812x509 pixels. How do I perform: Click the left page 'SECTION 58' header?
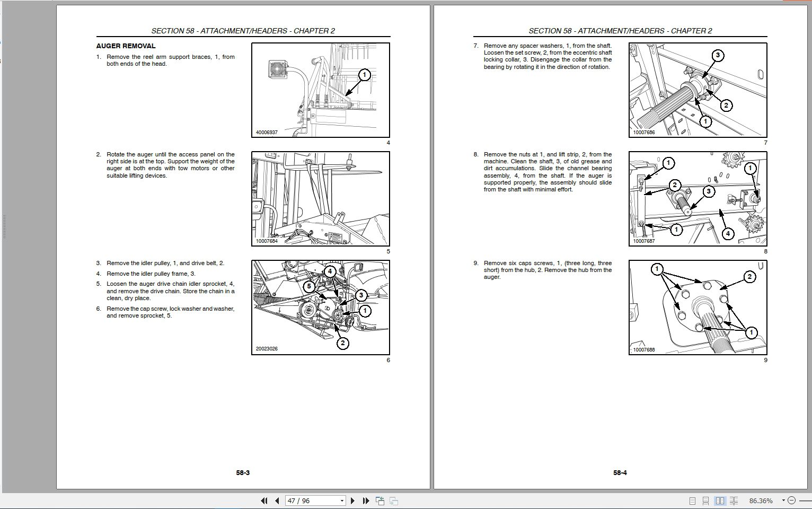pos(243,31)
